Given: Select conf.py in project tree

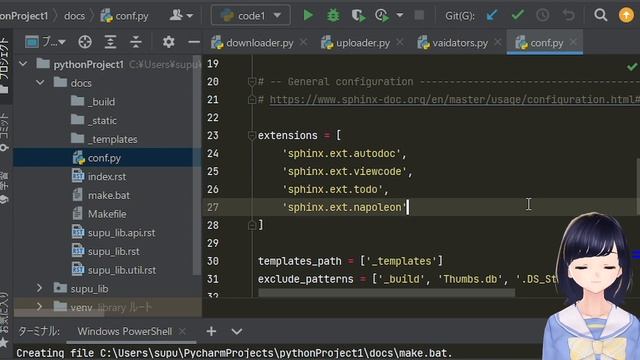Looking at the screenshot, I should tap(104, 158).
